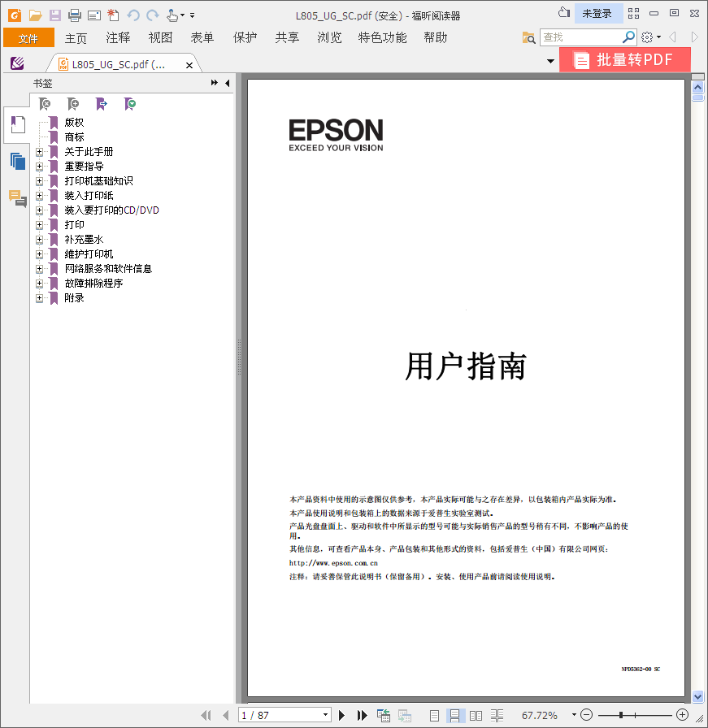This screenshot has width=708, height=728.
Task: Click the add new bookmark icon
Action: [x=73, y=104]
